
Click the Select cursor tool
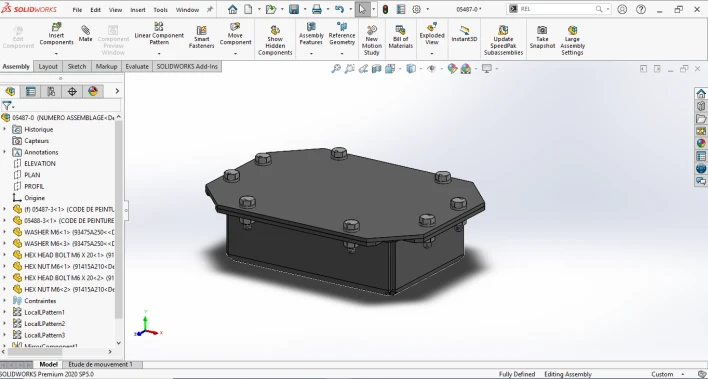(362, 9)
